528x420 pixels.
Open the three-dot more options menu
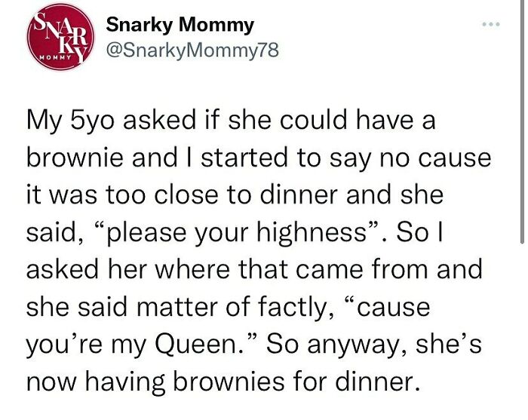tap(491, 24)
